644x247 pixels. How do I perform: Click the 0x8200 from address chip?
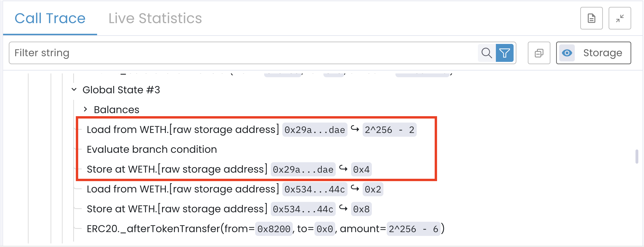coord(274,229)
